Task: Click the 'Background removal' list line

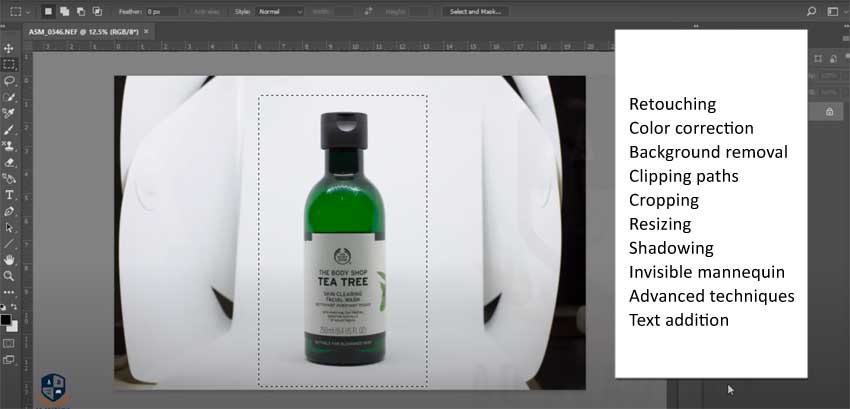Action: coord(709,152)
